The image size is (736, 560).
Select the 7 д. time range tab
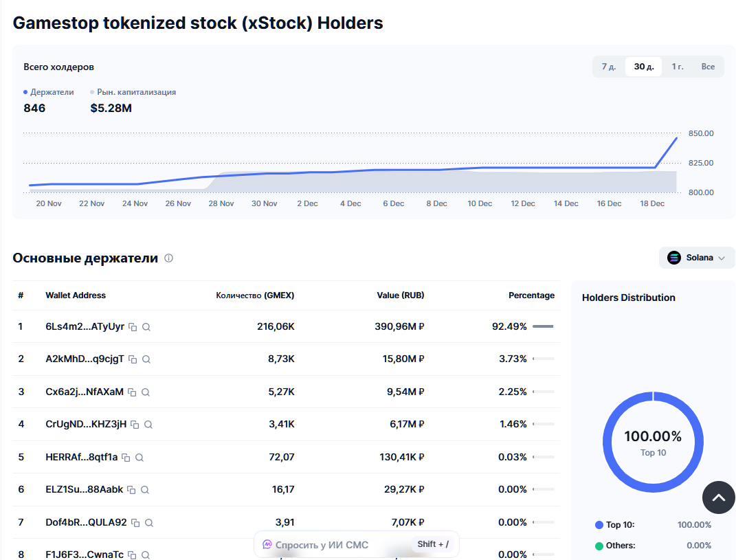click(x=609, y=67)
